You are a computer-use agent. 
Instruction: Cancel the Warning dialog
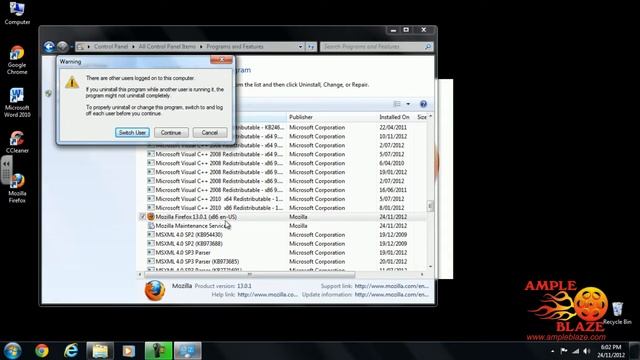(x=209, y=133)
